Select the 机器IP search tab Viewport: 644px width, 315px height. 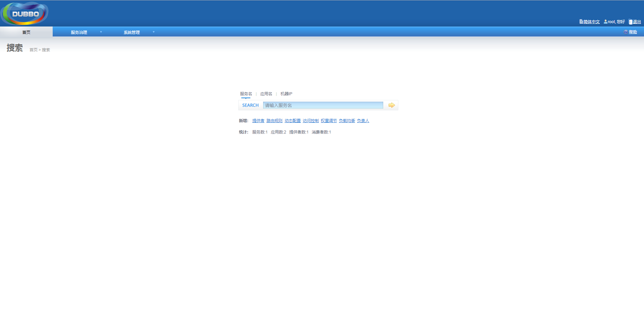[286, 94]
